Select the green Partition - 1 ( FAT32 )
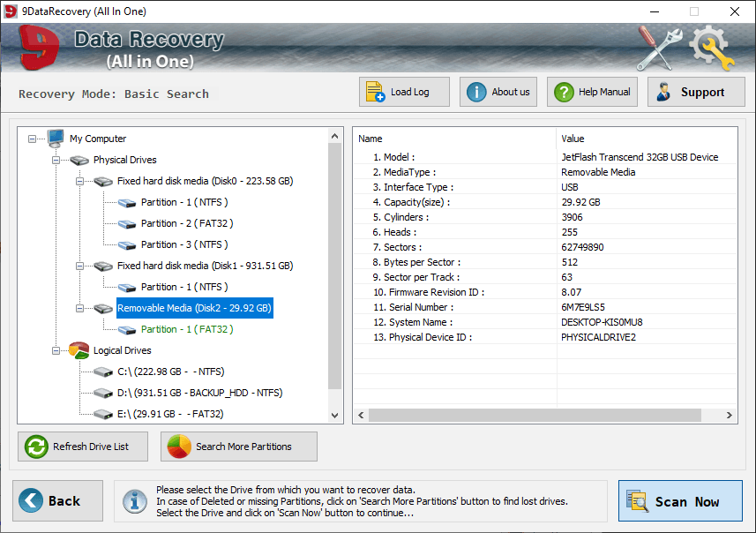This screenshot has width=756, height=533. click(187, 329)
